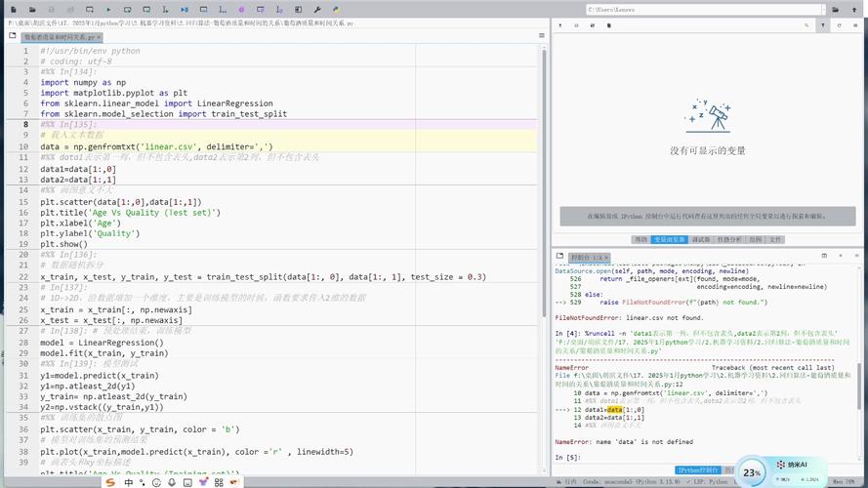Screen dimensions: 868x488
Task: Click the Mem 70% status indicator
Action: click(844, 482)
